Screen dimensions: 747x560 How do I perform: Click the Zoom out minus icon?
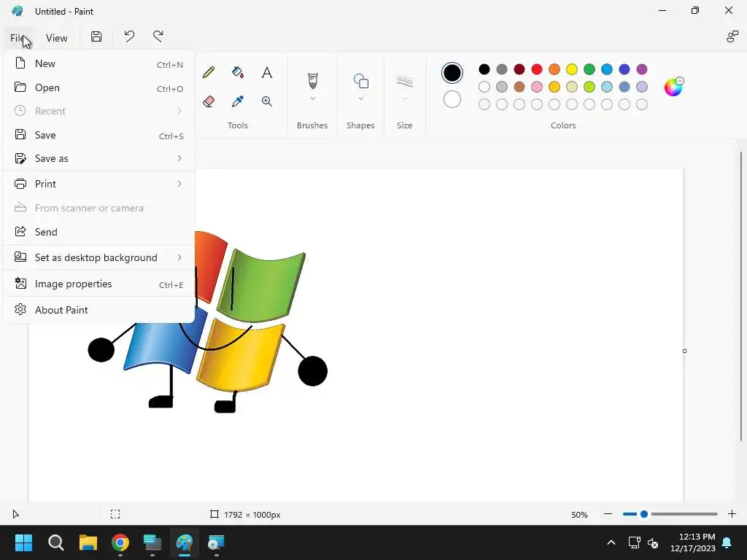[608, 514]
